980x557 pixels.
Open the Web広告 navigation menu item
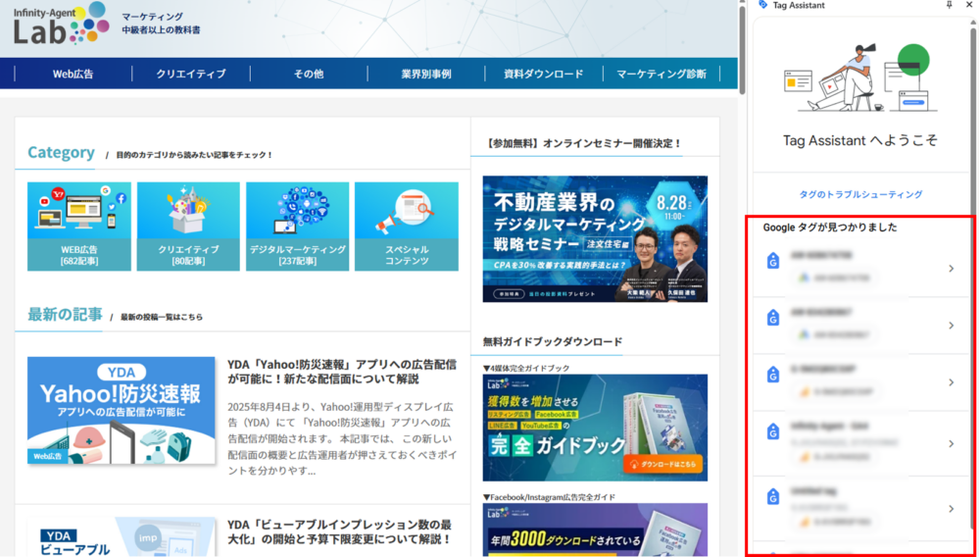coord(73,74)
